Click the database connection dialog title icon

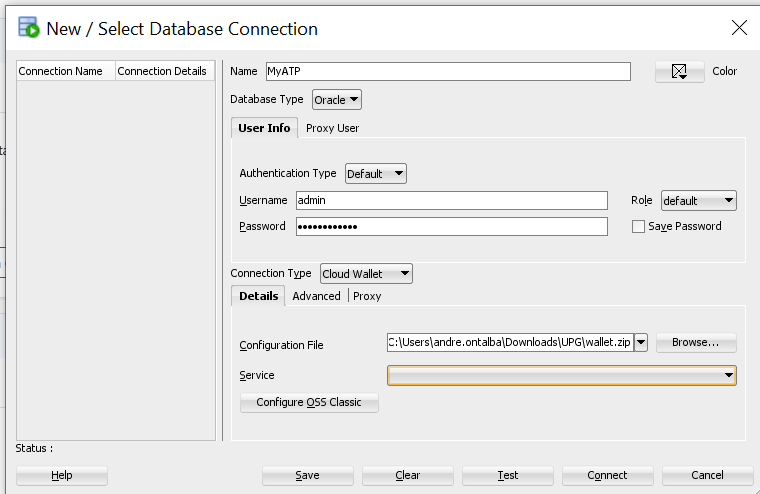29,28
